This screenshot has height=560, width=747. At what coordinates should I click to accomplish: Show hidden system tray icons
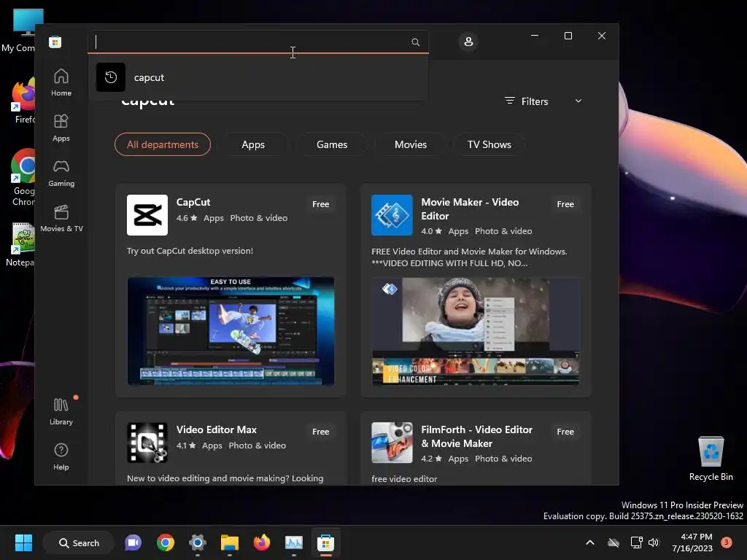coord(589,542)
